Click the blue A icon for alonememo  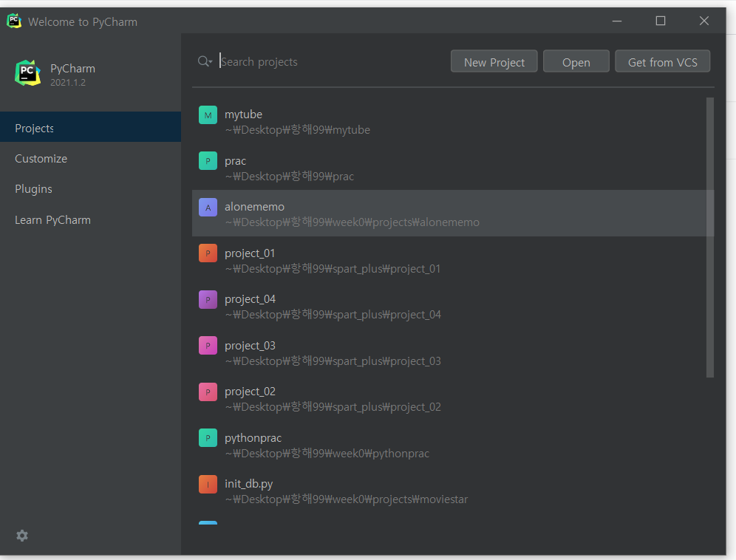click(x=208, y=208)
